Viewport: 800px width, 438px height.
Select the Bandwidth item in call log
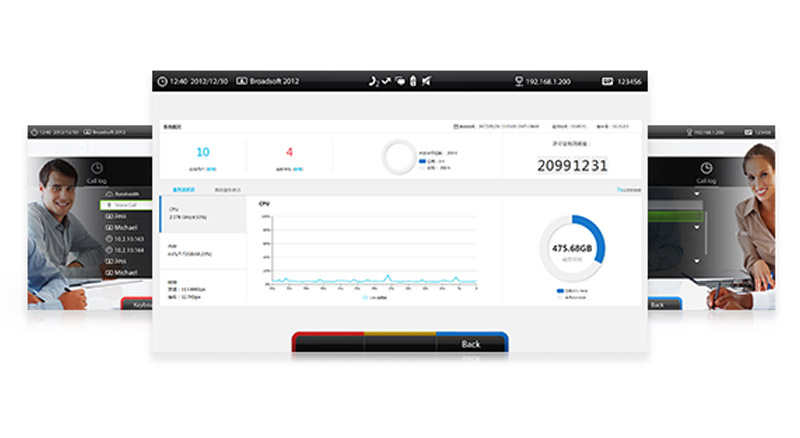coord(125,193)
